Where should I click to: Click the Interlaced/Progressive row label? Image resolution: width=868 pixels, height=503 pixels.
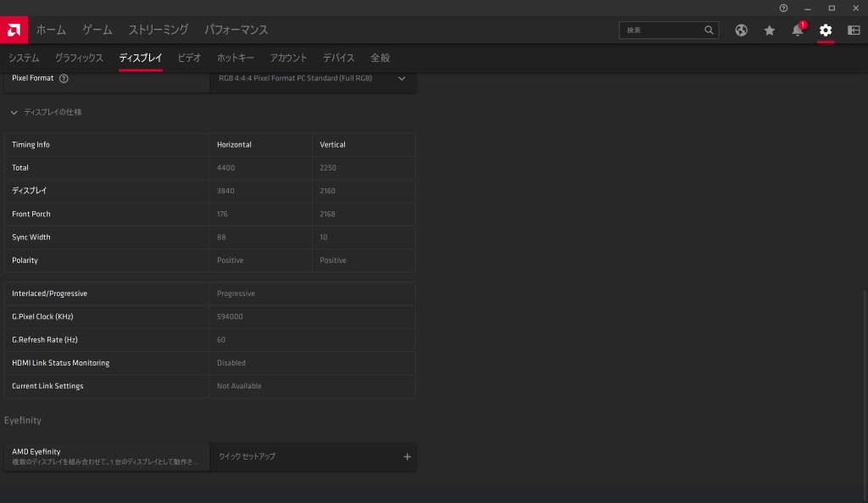pos(50,293)
